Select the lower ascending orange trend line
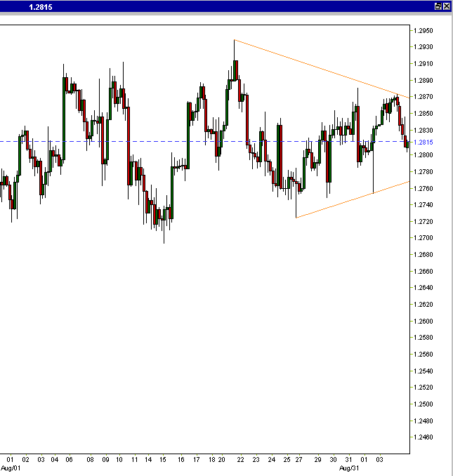The width and height of the screenshot is (453, 476). [x=353, y=199]
